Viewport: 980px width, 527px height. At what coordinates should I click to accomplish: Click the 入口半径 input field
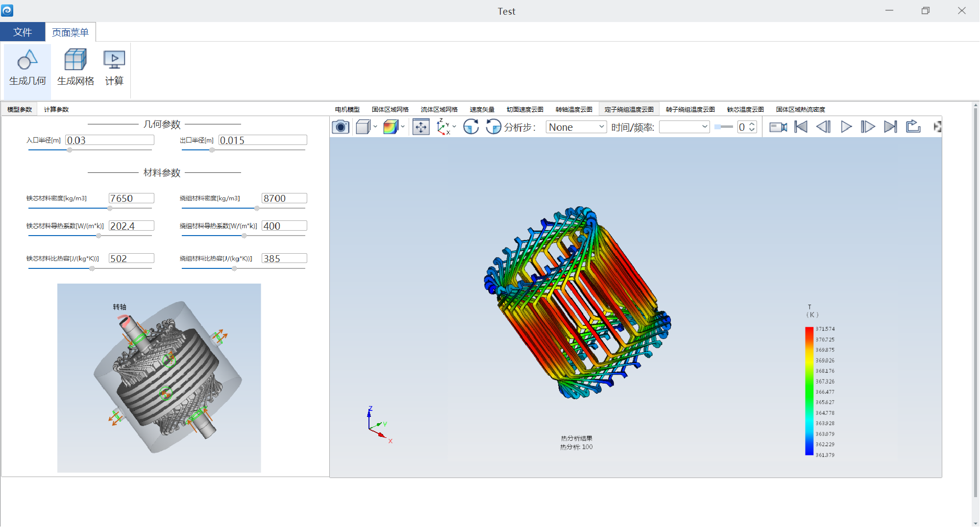coord(110,141)
